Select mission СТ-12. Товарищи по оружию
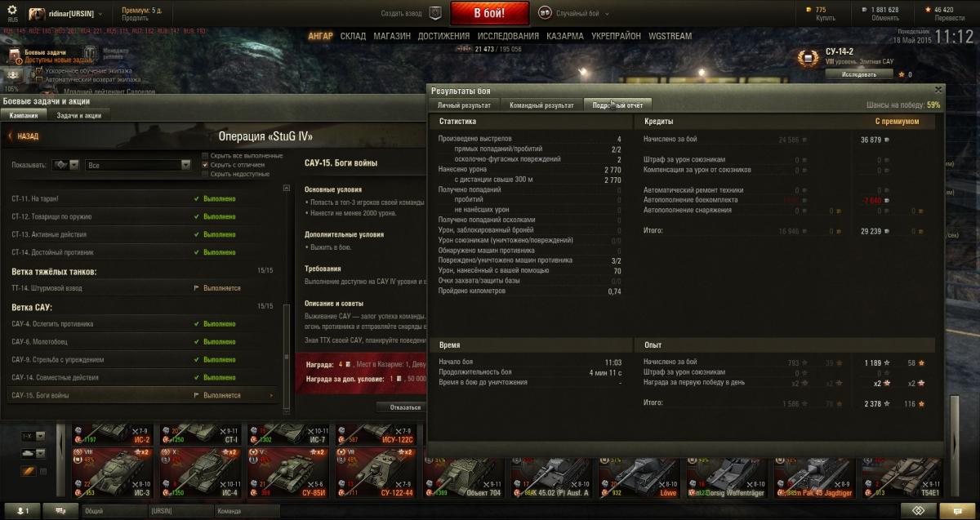The height and width of the screenshot is (520, 980). [143, 216]
